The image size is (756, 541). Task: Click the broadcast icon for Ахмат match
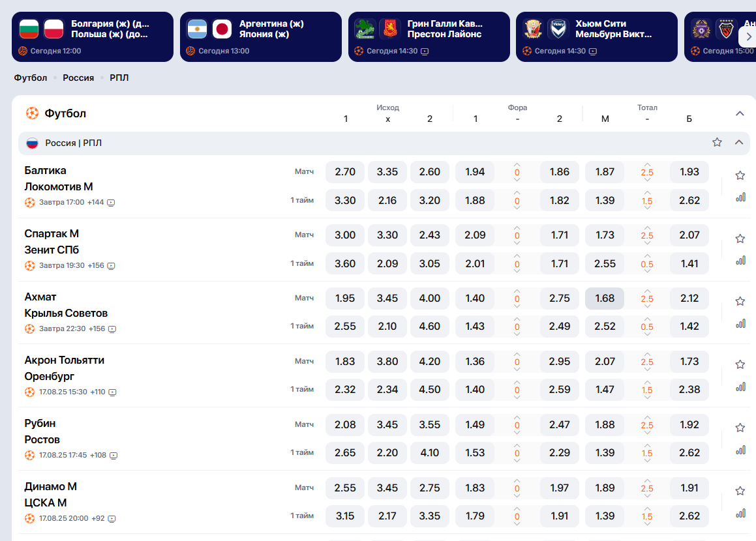(112, 329)
